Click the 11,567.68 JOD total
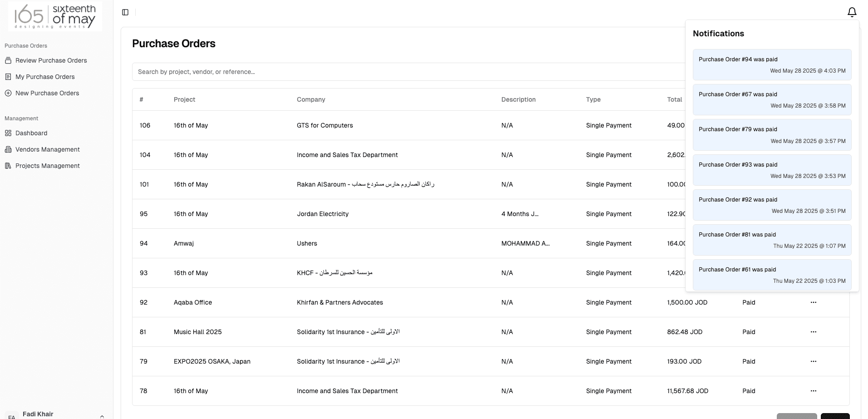This screenshot has height=419, width=868. (x=687, y=391)
